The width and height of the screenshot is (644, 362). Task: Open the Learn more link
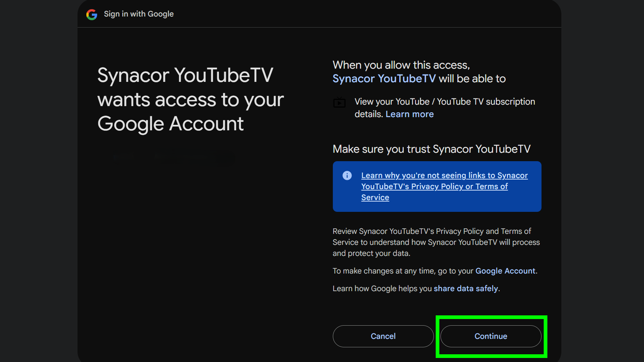click(x=409, y=114)
